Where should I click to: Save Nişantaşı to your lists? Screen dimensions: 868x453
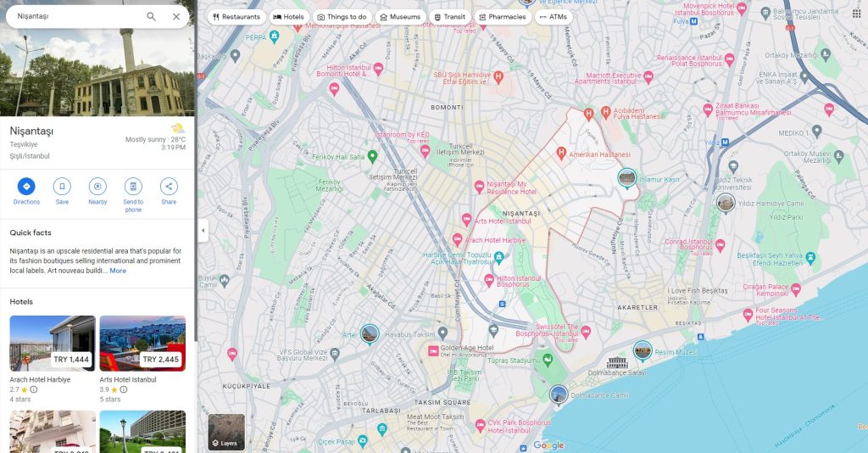pyautogui.click(x=62, y=191)
